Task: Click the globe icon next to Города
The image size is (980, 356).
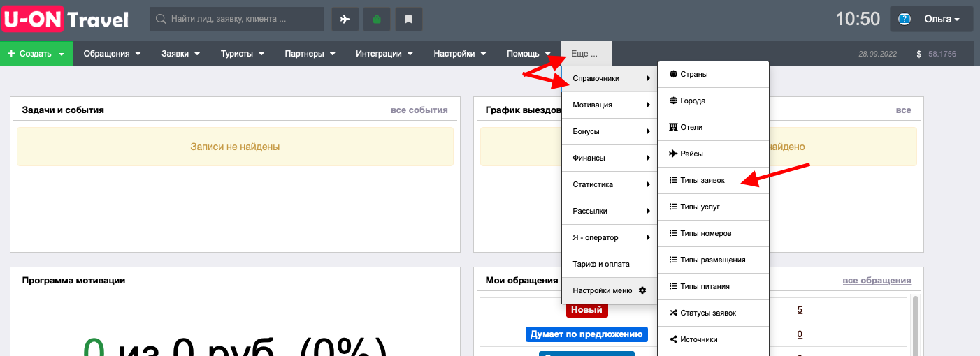Action: 673,101
